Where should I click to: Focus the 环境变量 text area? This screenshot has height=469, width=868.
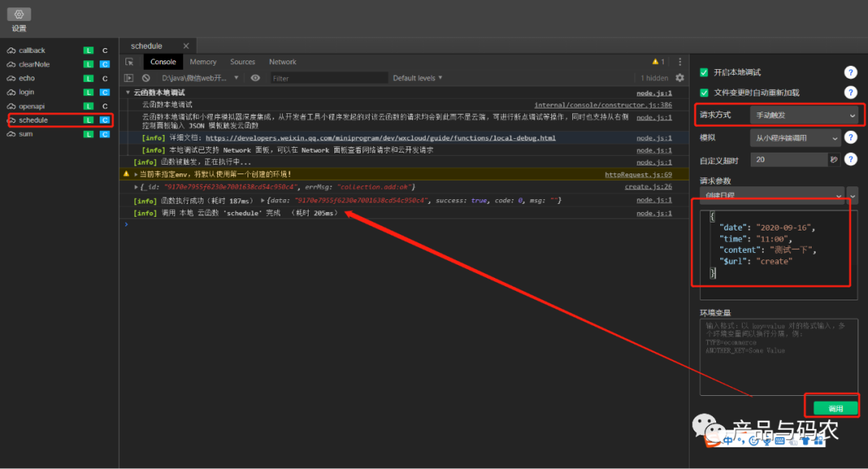778,357
